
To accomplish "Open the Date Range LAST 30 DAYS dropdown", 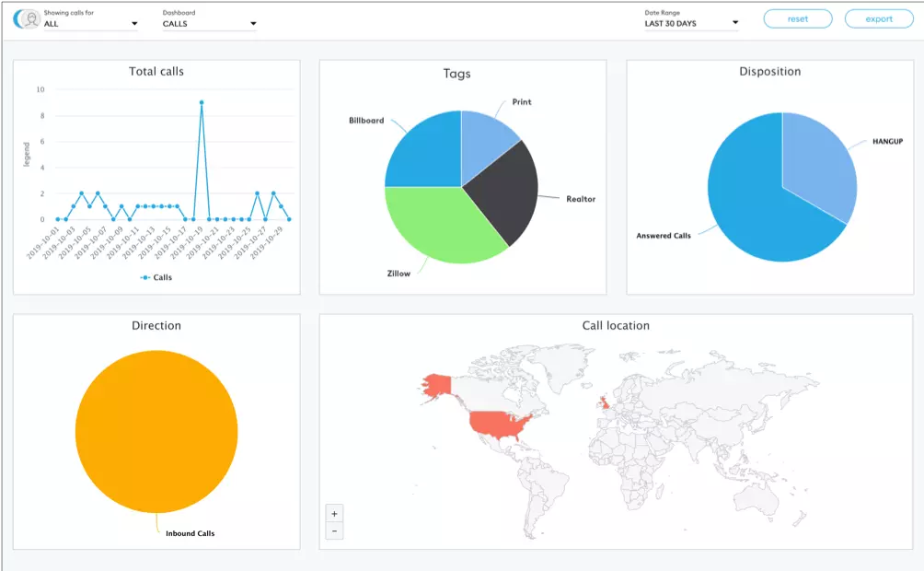I will click(691, 23).
